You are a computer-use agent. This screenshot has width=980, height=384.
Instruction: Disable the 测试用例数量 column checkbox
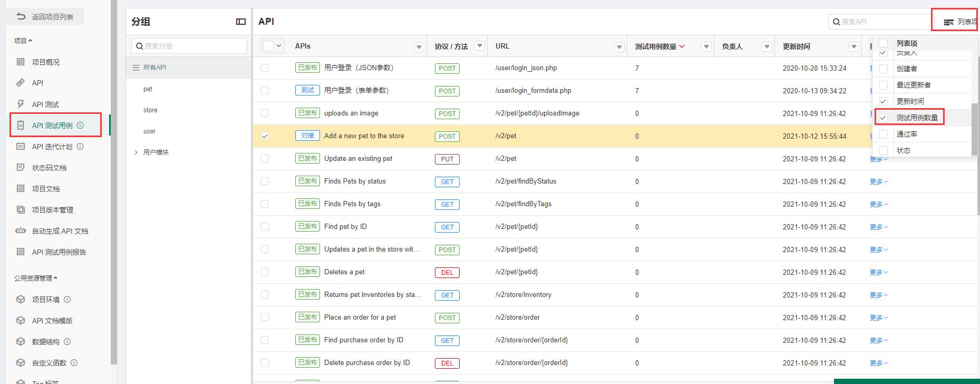[x=884, y=118]
